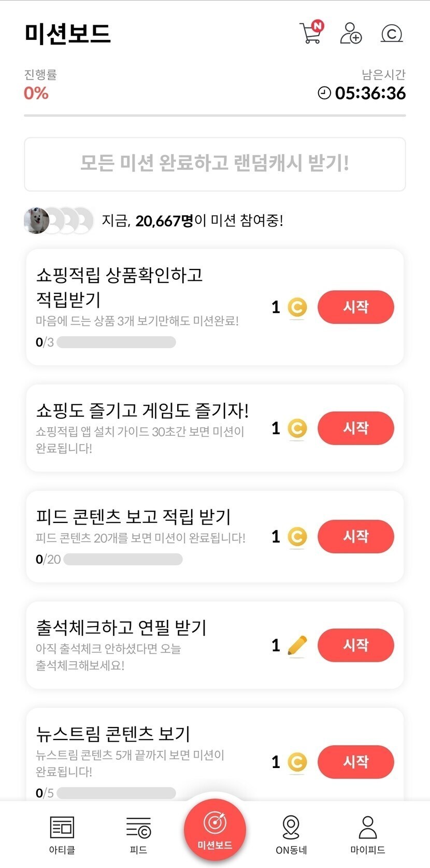Tap the ON동네 location pin icon

(291, 827)
